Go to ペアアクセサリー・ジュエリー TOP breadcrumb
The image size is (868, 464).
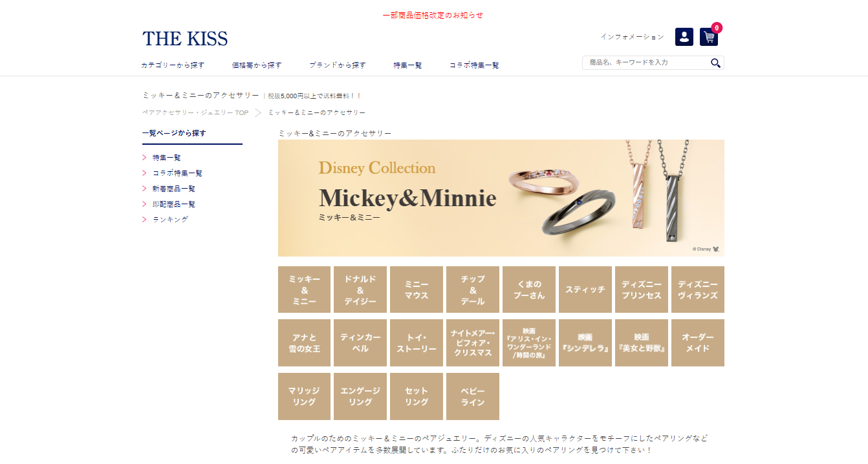click(x=195, y=112)
